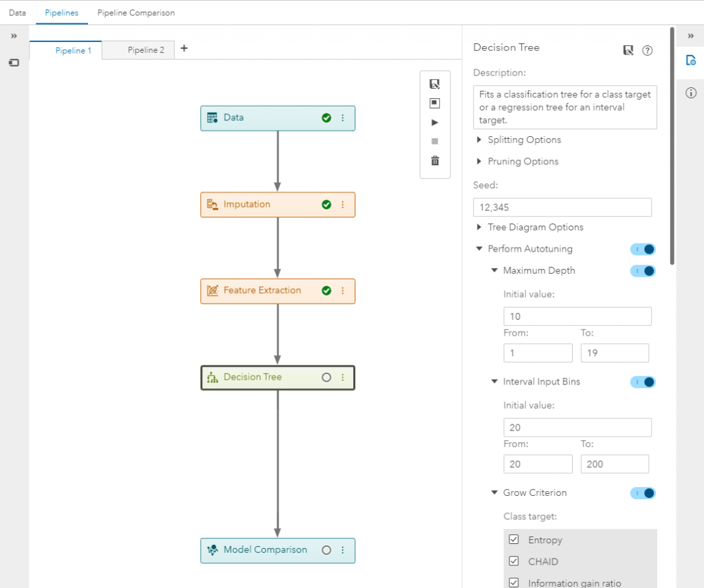This screenshot has height=588, width=704.
Task: Click the help icon for Decision Tree
Action: pyautogui.click(x=647, y=50)
